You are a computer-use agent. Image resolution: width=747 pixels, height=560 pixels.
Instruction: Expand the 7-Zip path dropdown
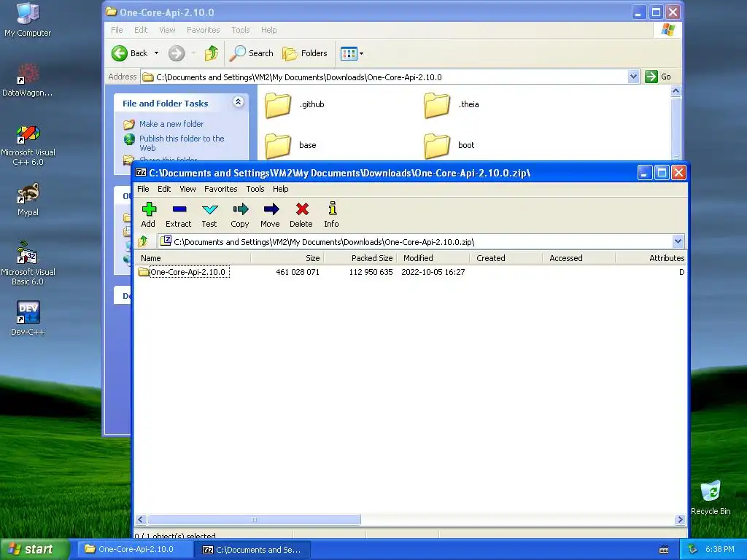[678, 241]
